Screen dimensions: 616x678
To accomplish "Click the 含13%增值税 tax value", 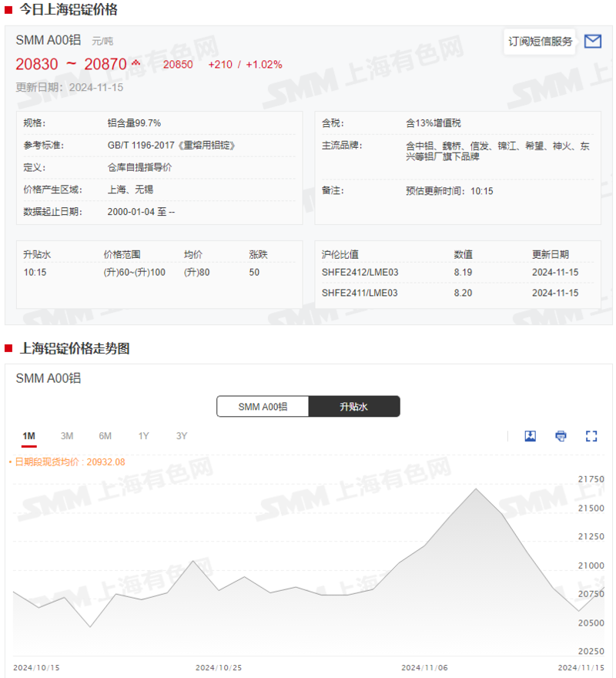I will (x=434, y=123).
